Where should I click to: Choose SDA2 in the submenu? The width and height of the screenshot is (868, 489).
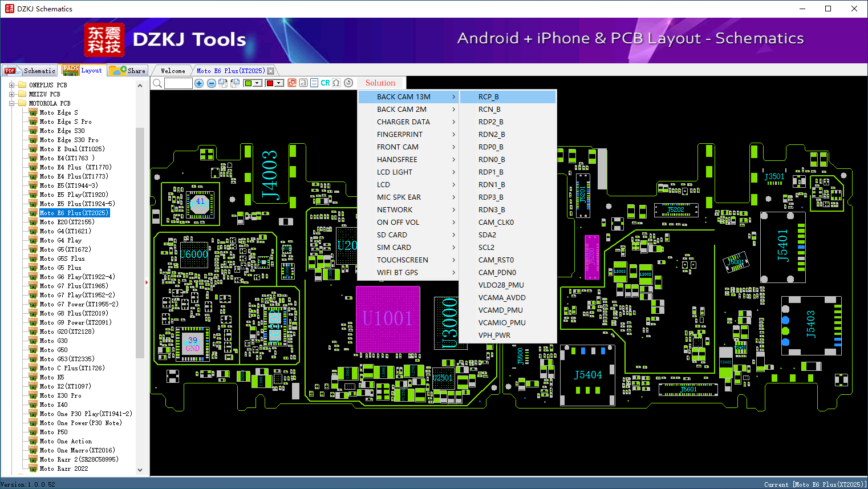click(508, 235)
